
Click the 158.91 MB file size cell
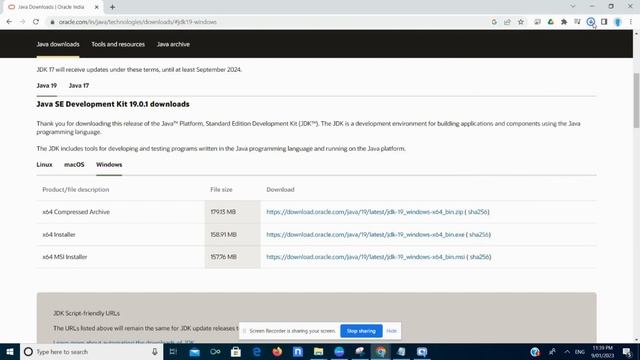tap(232, 235)
